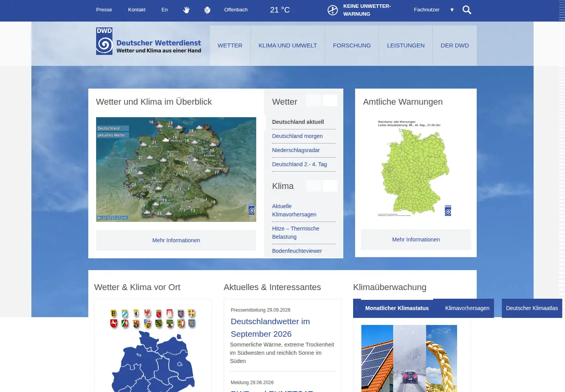Open the Klimastatus solar panel collage image

pos(409,358)
